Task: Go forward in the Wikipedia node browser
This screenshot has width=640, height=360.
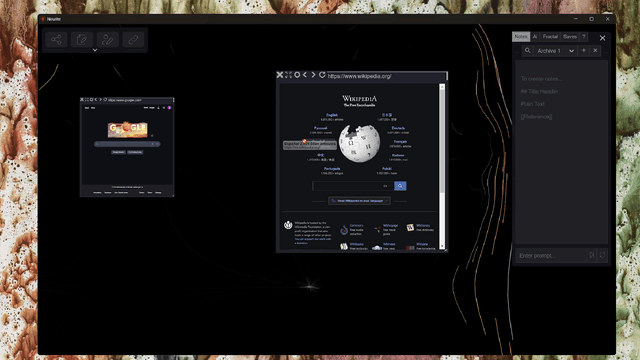Action: (313, 75)
